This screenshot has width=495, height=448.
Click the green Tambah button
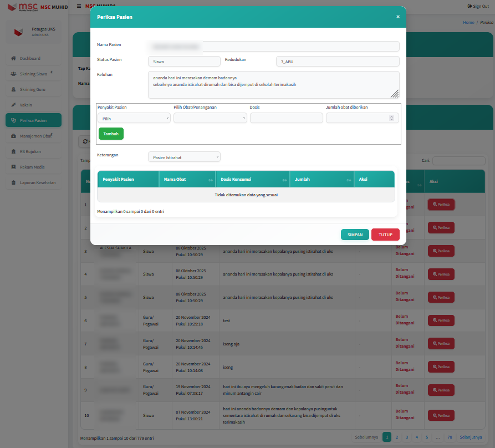(111, 134)
